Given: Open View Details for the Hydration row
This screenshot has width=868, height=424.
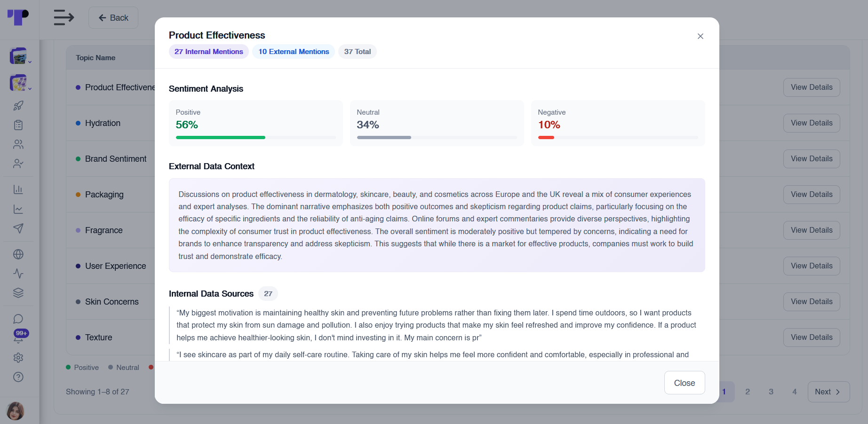Looking at the screenshot, I should coord(812,123).
